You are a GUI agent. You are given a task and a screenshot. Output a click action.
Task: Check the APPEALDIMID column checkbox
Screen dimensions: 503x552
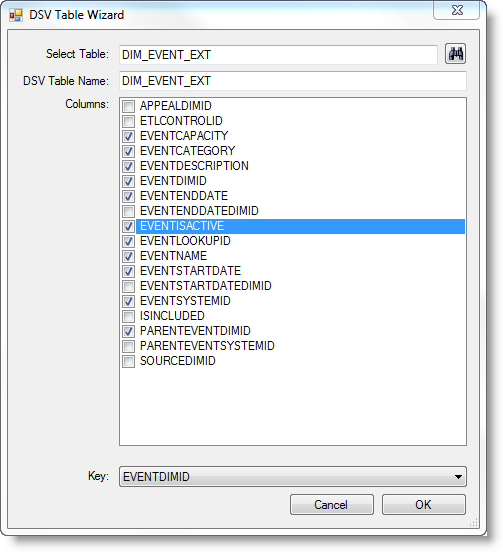(128, 106)
